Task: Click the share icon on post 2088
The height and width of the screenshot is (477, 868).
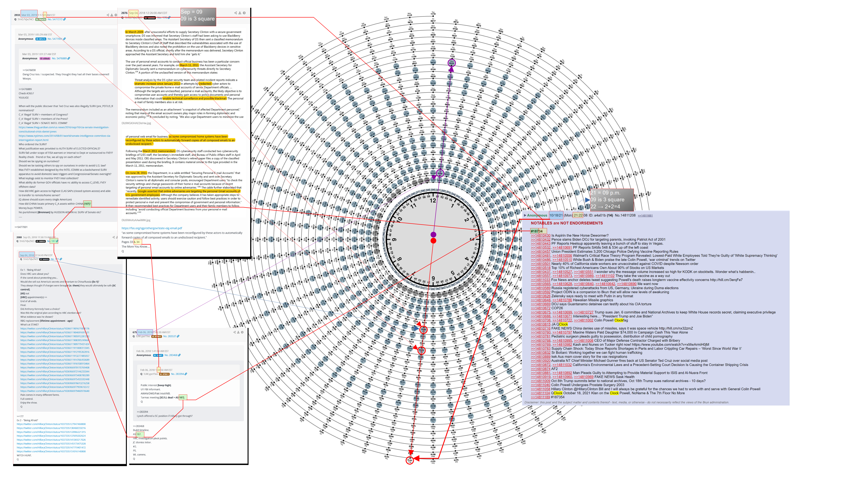Action: [x=114, y=237]
